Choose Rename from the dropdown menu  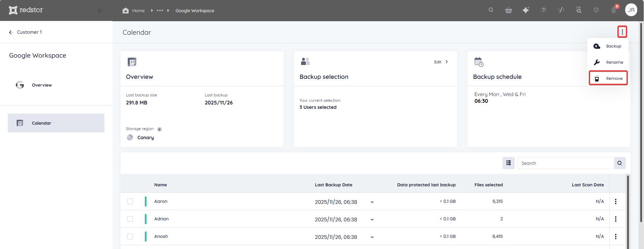[x=608, y=62]
